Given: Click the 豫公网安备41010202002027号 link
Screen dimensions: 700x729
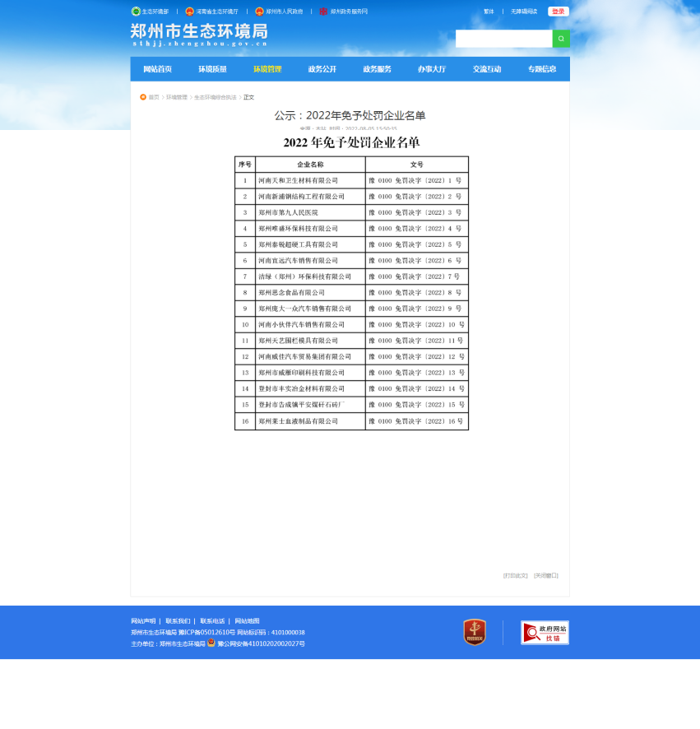Looking at the screenshot, I should click(262, 644).
